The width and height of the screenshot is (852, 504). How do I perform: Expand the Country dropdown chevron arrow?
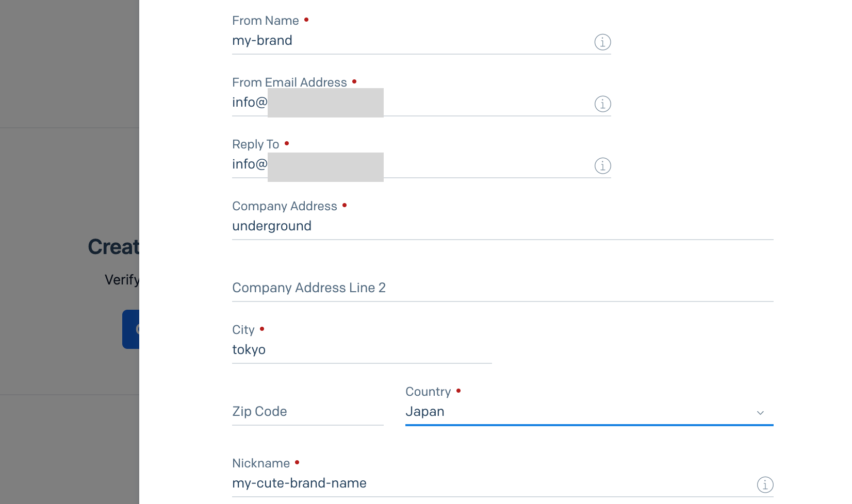pos(760,413)
